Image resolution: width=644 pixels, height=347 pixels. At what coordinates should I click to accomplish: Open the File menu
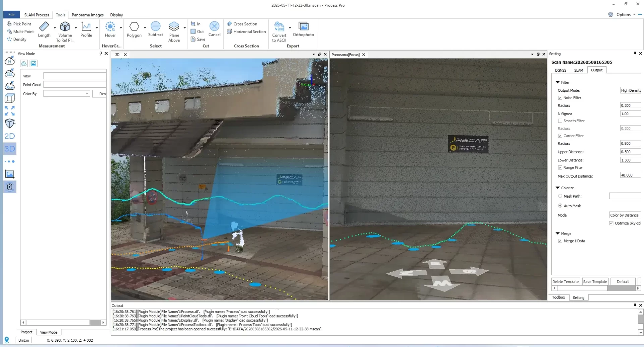pyautogui.click(x=11, y=15)
